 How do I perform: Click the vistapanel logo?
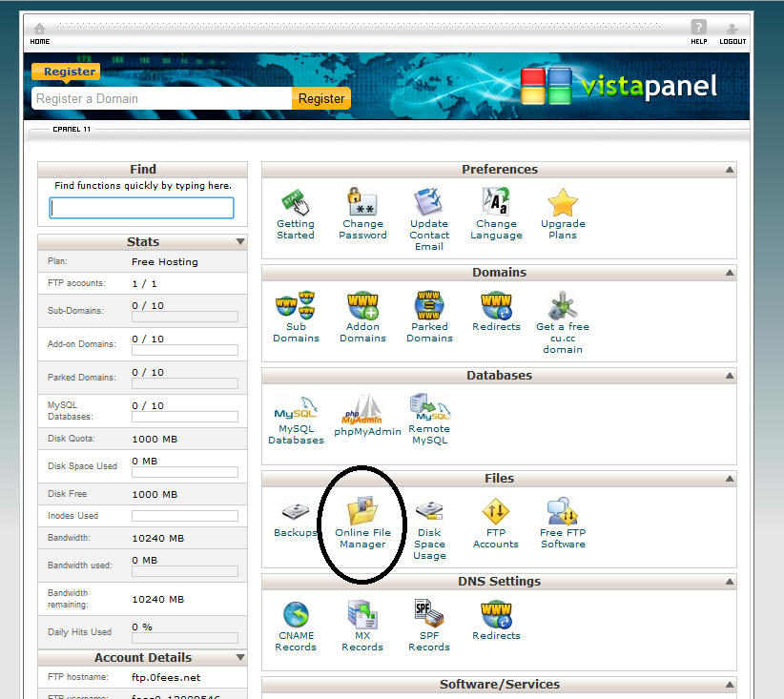(619, 86)
